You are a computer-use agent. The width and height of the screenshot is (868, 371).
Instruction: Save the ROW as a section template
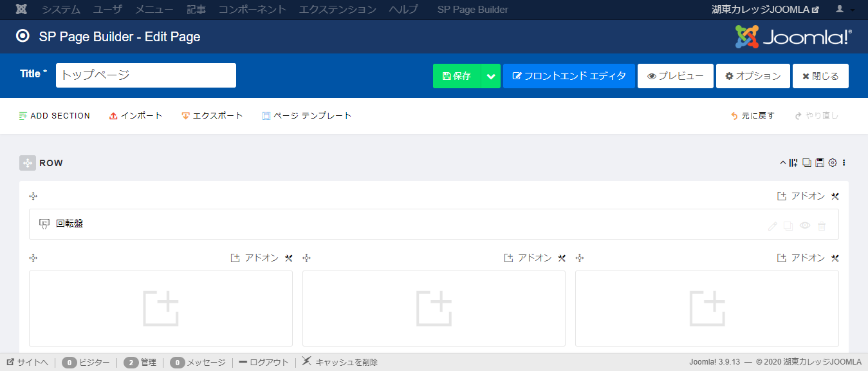coord(820,162)
